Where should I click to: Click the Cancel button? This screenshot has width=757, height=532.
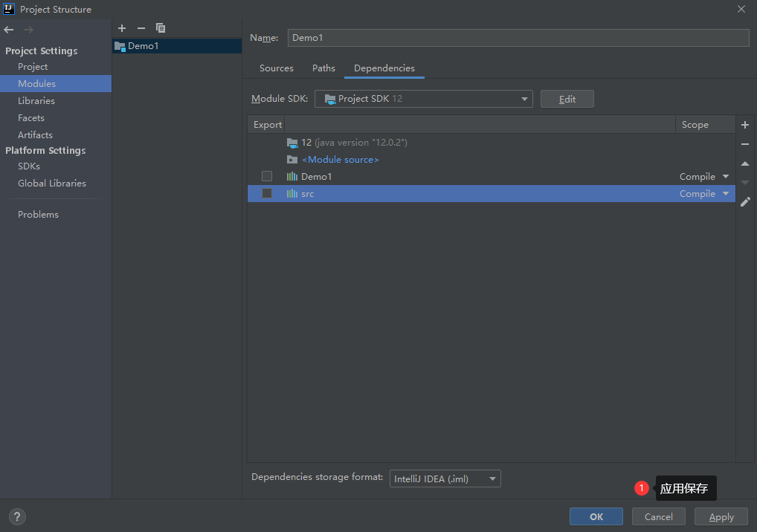tap(659, 516)
